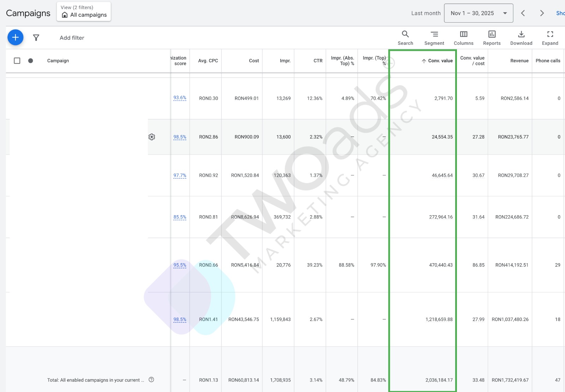Click the gear icon in campaign row
This screenshot has width=565, height=392.
click(x=152, y=137)
